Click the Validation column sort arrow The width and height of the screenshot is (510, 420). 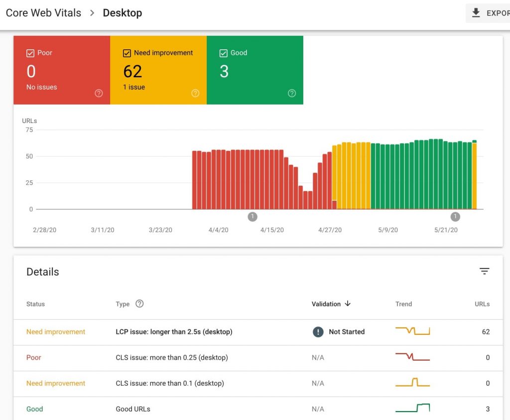348,304
